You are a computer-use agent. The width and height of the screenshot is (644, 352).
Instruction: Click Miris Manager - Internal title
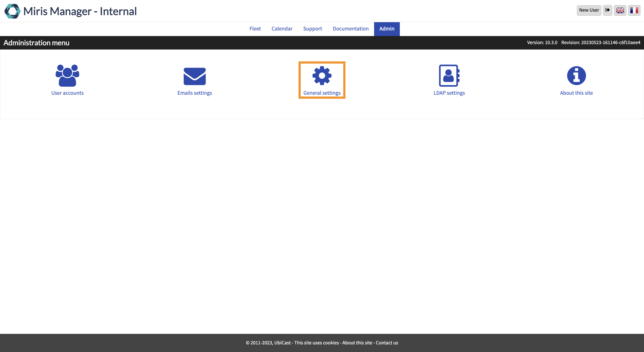click(80, 11)
